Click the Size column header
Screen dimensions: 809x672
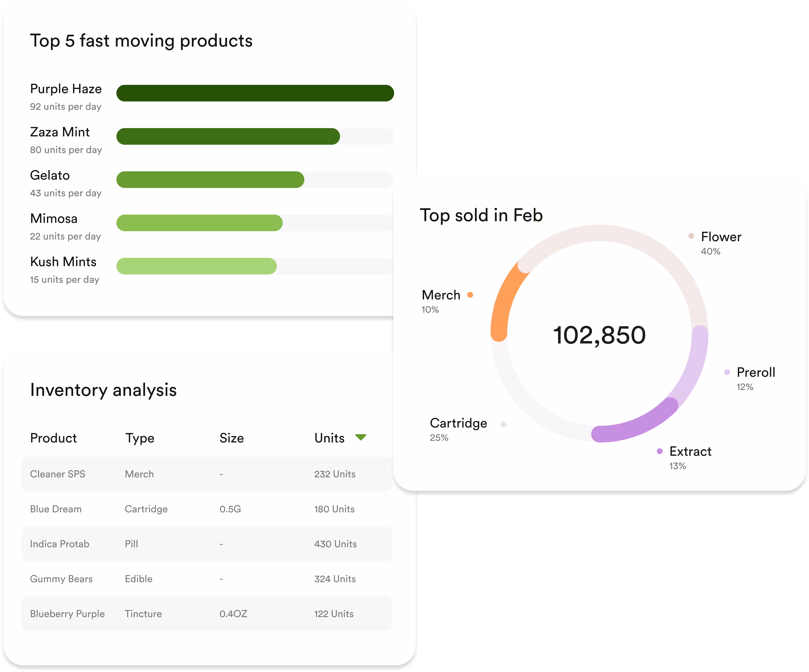pos(232,438)
